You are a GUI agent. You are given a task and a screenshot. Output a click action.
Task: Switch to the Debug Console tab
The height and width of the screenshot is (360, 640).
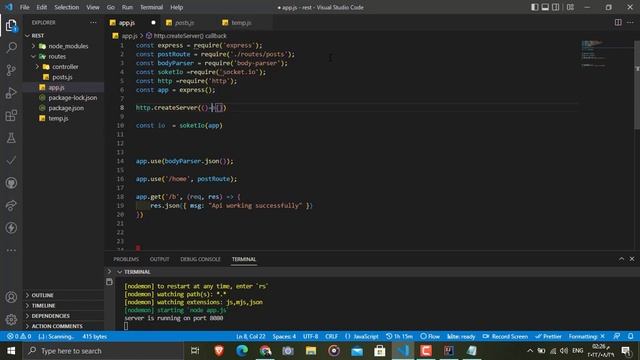coord(200,259)
